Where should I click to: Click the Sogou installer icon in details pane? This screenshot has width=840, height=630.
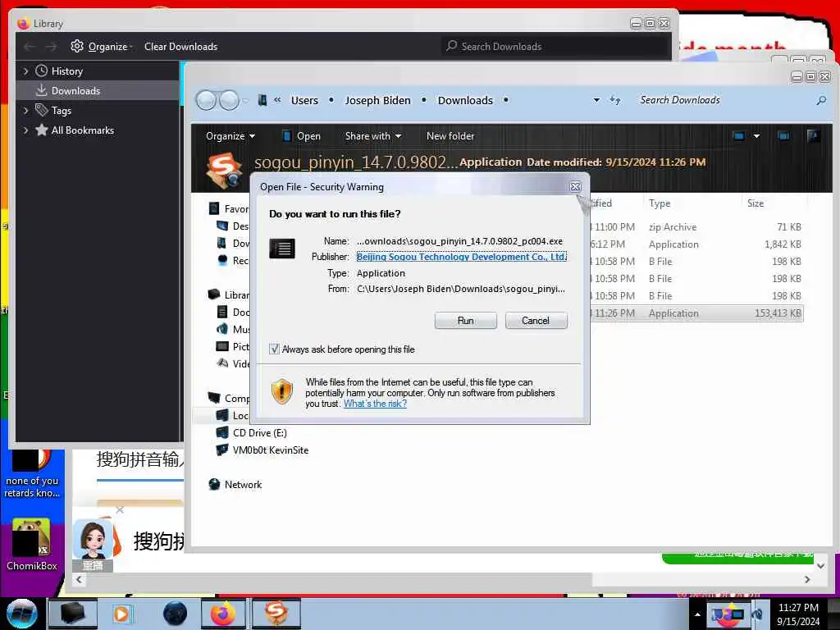224,171
